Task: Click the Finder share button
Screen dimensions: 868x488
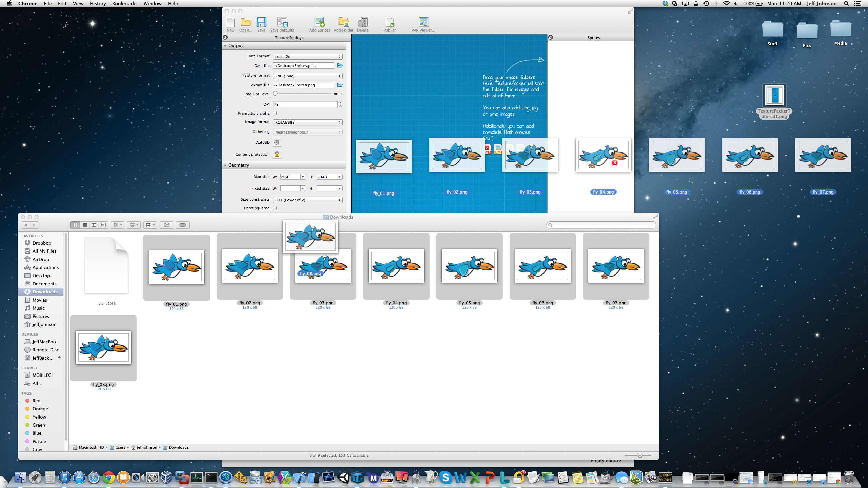Action: (x=166, y=225)
